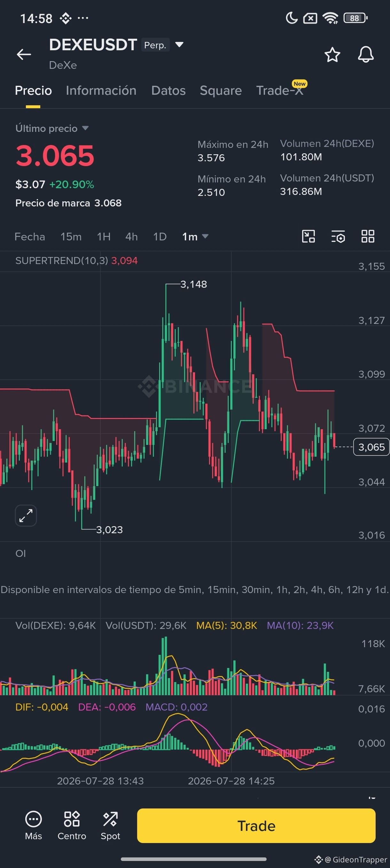Tap the Binance status bar icon
The height and width of the screenshot is (868, 390).
tap(65, 18)
